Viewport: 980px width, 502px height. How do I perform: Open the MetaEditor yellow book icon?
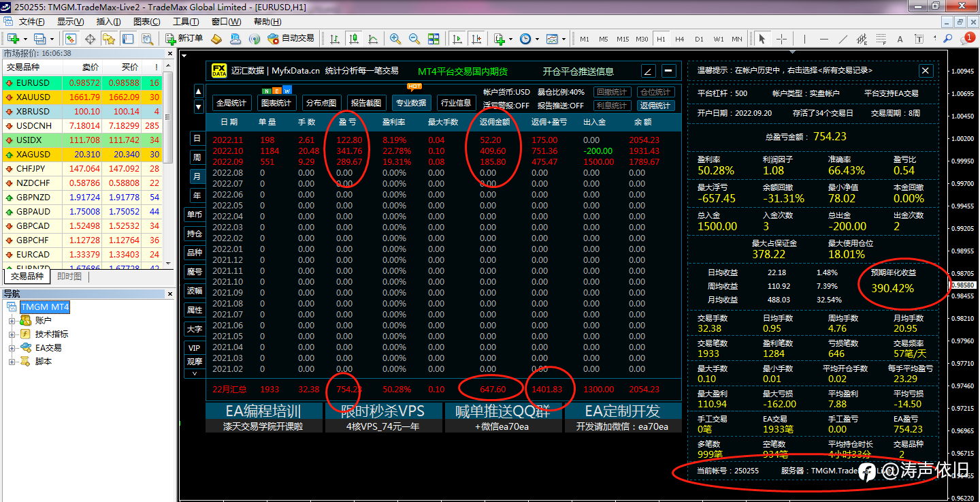(x=217, y=39)
